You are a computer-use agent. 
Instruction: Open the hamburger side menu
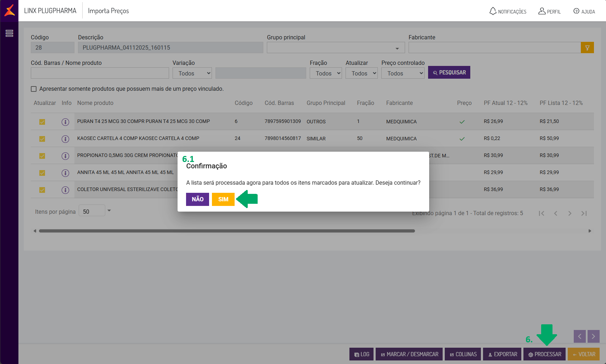pyautogui.click(x=9, y=33)
